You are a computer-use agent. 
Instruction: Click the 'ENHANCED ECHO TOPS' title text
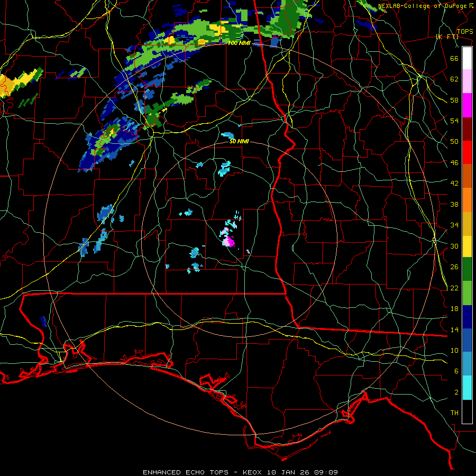click(186, 472)
